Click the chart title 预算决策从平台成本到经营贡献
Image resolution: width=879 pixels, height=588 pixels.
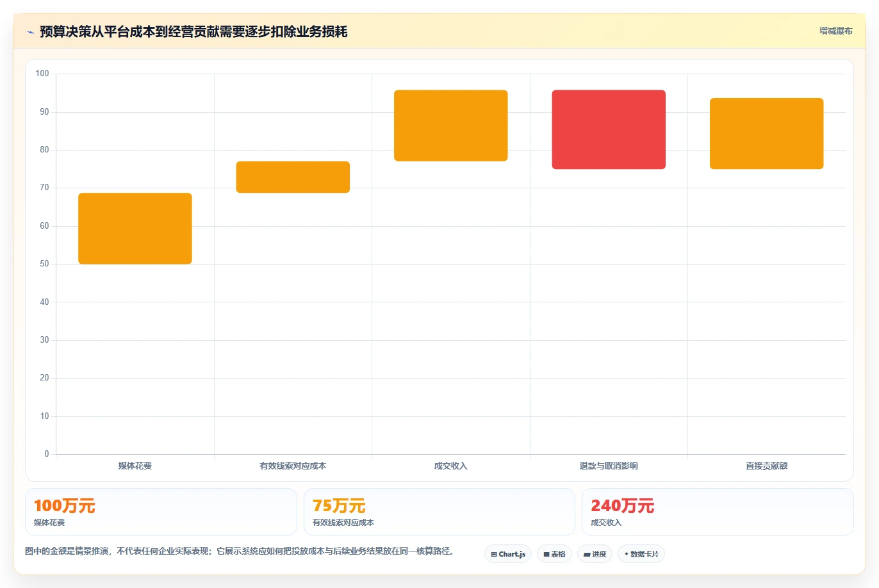pos(193,31)
